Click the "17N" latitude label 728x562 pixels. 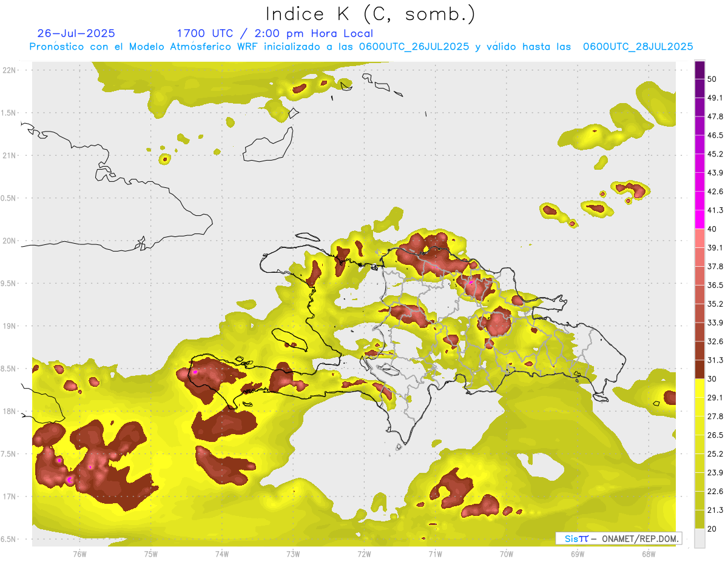tap(10, 497)
